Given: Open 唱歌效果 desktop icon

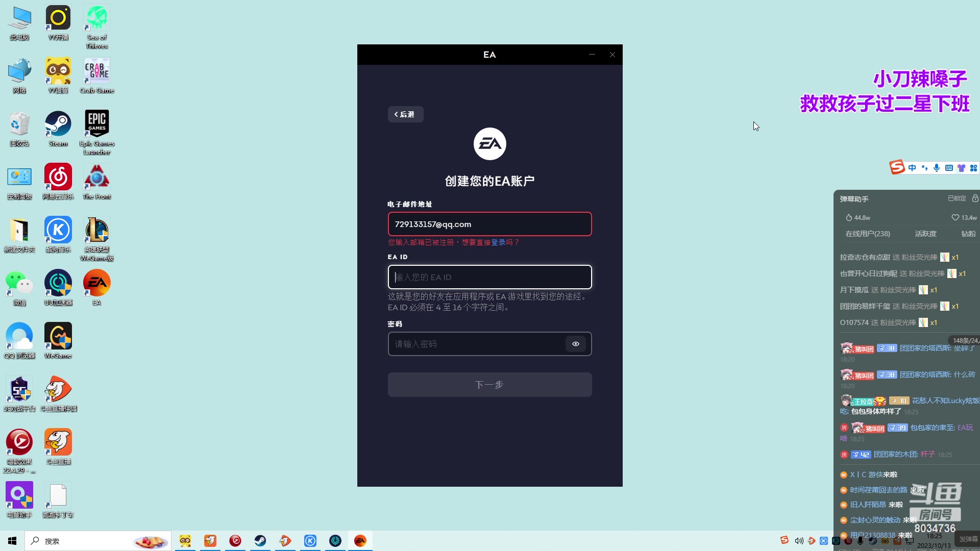Looking at the screenshot, I should coord(19,452).
